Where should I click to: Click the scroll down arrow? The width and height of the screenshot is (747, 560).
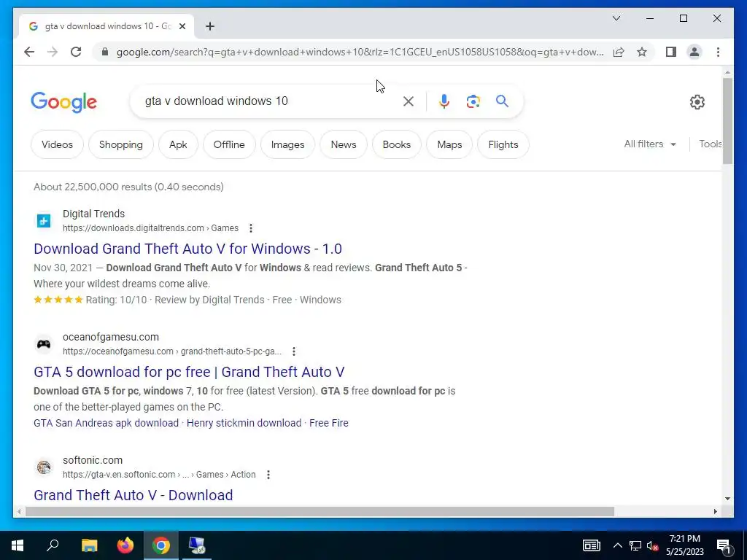727,499
